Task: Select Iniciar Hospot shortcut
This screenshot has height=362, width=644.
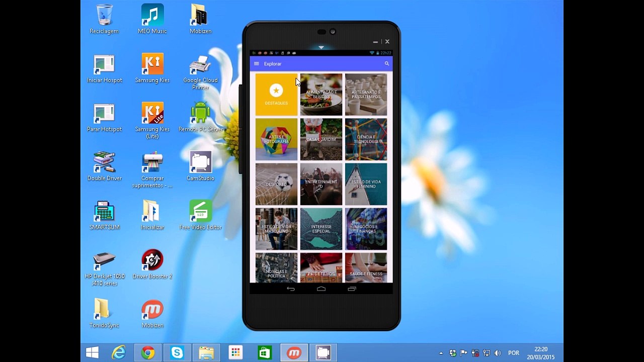Action: [104, 69]
